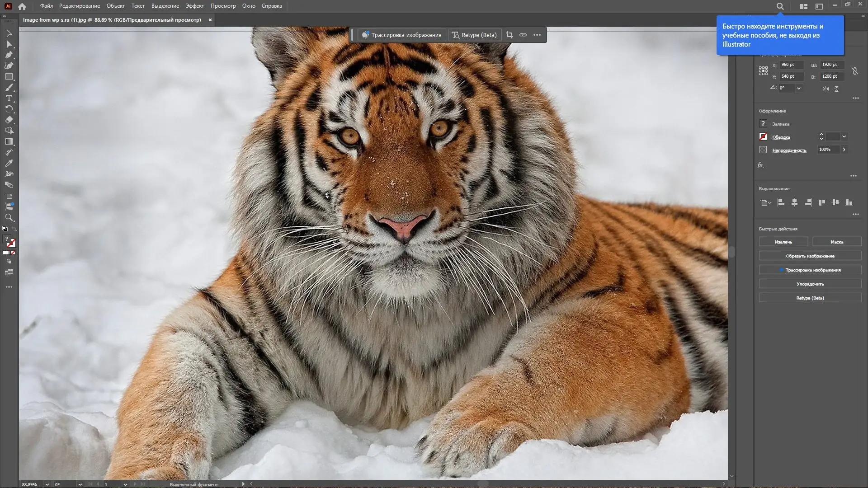Image resolution: width=868 pixels, height=488 pixels.
Task: Swap fill and stroke colors
Action: point(14,229)
